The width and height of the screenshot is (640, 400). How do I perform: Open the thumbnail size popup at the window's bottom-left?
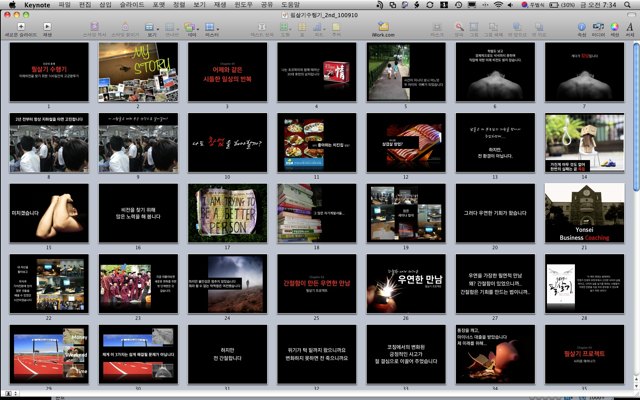pos(11,393)
